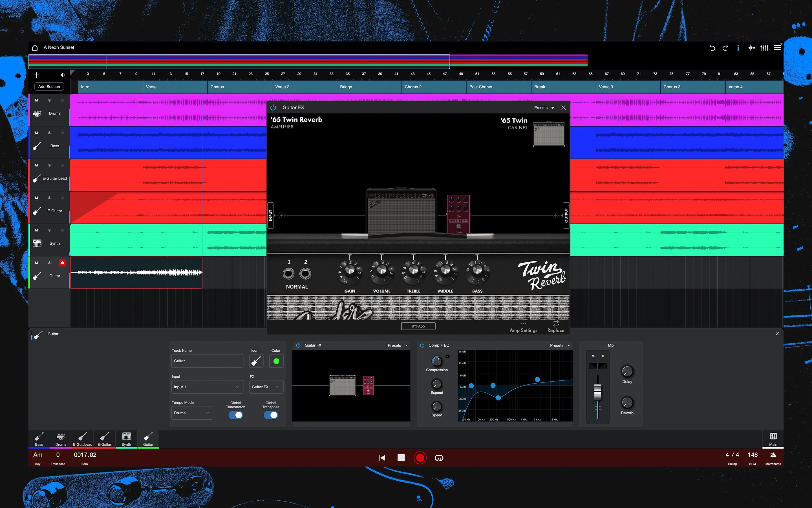
Task: Switch to Synth track tab
Action: (126, 439)
